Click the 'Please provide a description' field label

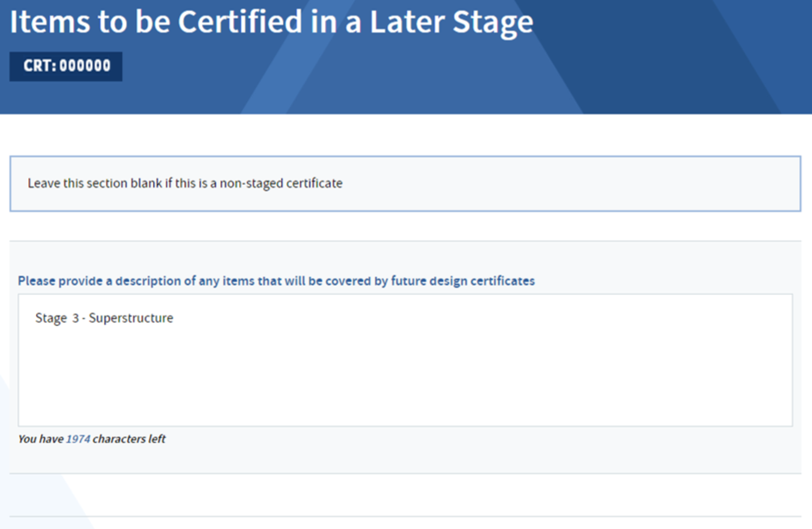(276, 280)
